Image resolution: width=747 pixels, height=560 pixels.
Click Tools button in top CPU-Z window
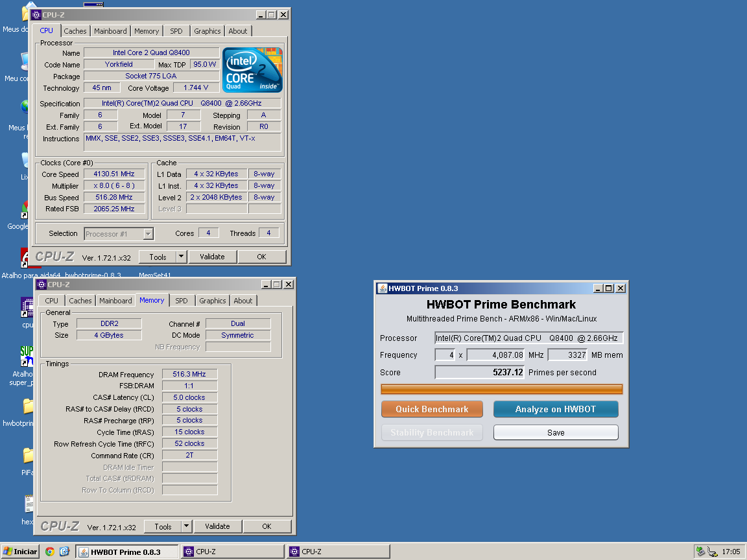[158, 257]
